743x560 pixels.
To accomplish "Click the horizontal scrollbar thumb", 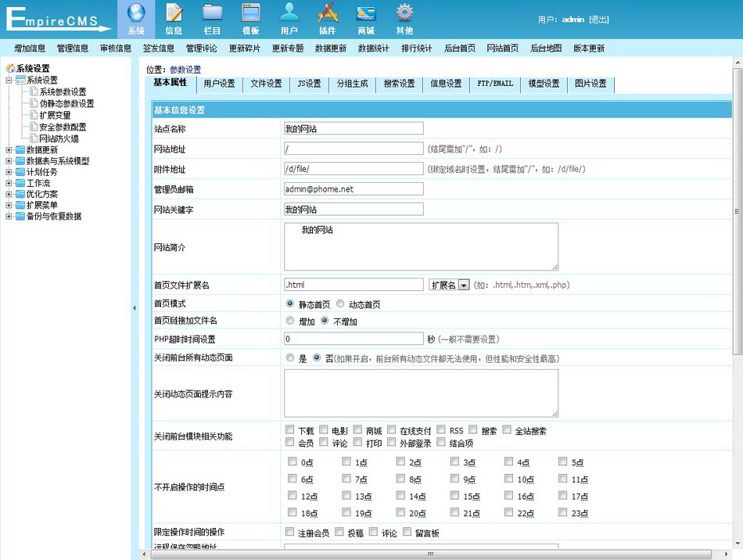I will point(429,554).
